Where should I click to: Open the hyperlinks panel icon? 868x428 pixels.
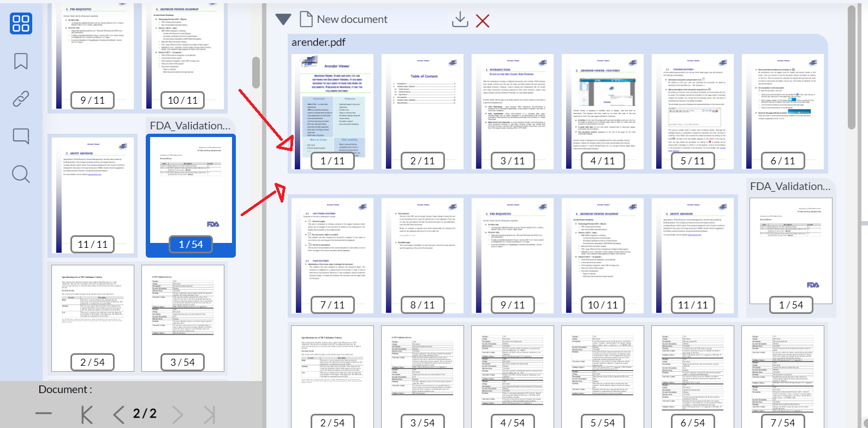point(21,99)
